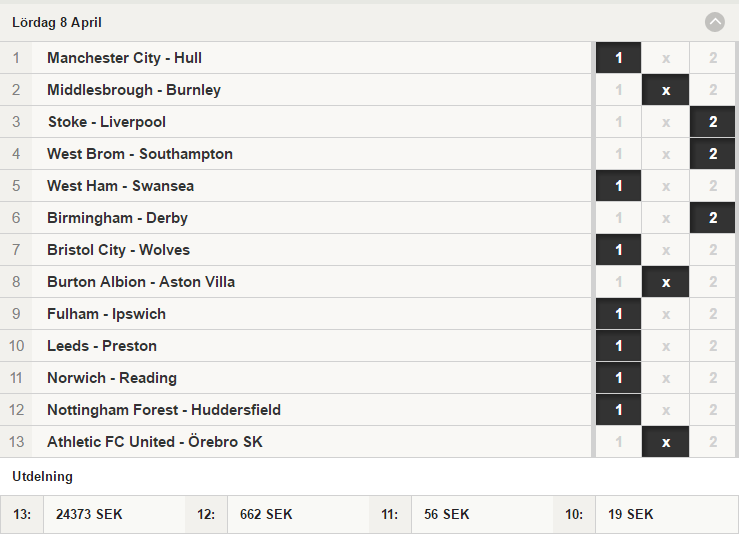
Task: Select x for Middlesbrough - Burnley
Action: click(665, 90)
